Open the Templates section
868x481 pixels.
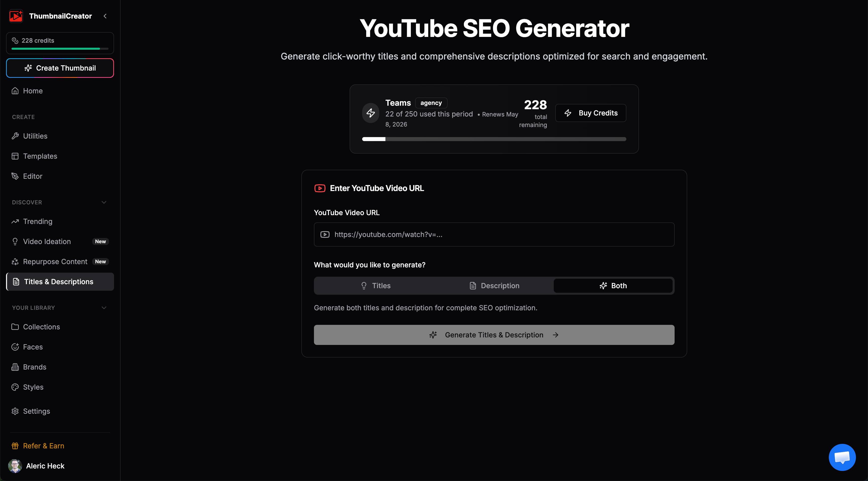(60, 156)
